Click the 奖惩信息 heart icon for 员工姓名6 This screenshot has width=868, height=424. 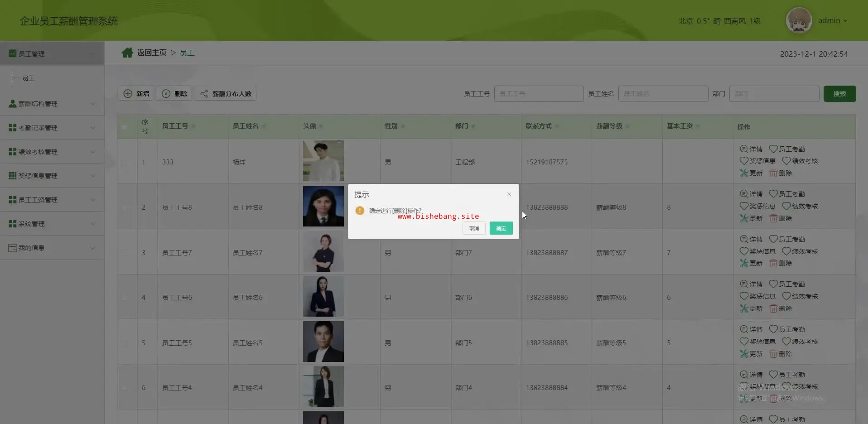pos(744,296)
